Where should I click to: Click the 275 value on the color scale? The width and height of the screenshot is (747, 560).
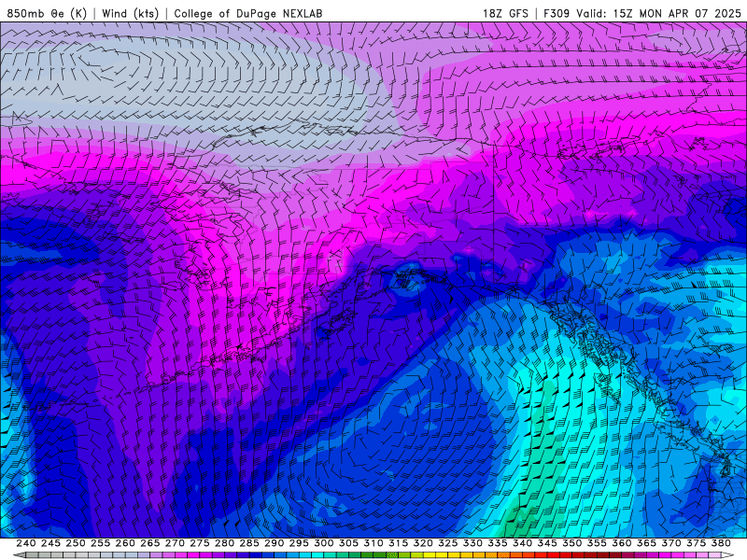pyautogui.click(x=199, y=543)
